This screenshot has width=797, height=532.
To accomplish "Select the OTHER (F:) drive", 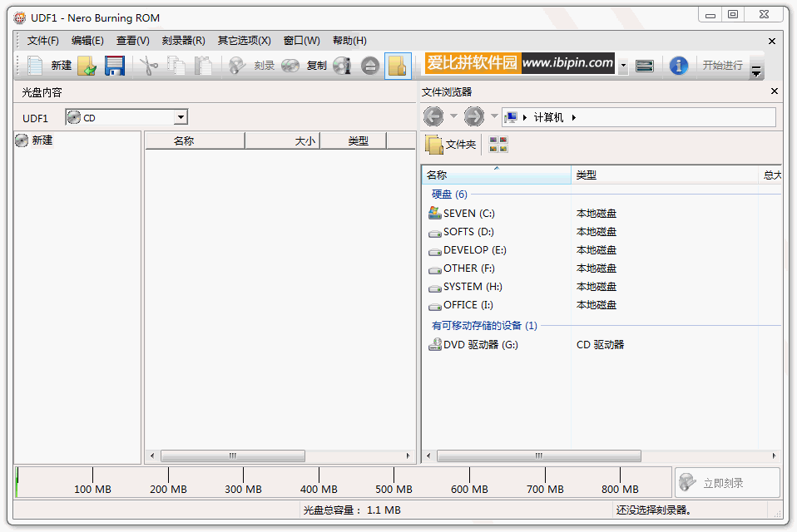I will pos(468,268).
